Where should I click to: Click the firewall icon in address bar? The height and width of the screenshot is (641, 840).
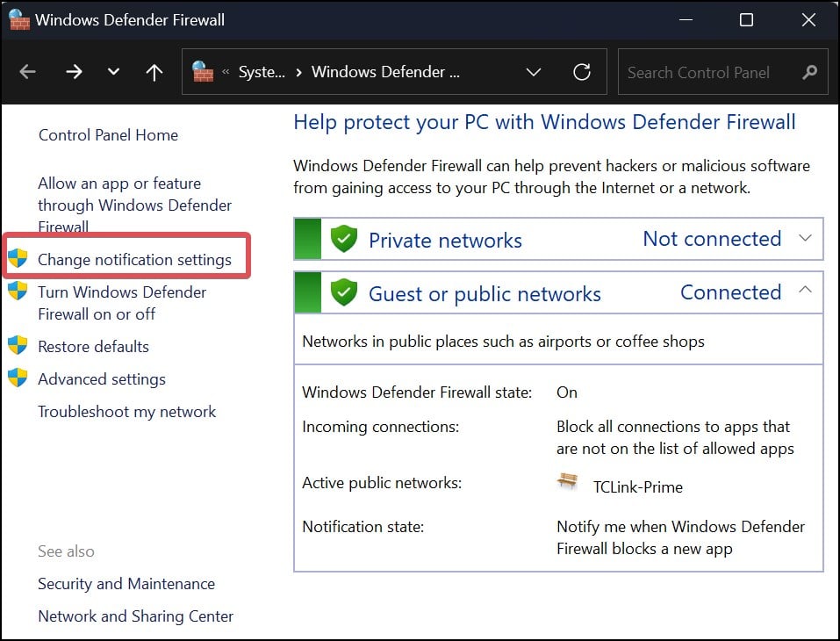tap(203, 71)
